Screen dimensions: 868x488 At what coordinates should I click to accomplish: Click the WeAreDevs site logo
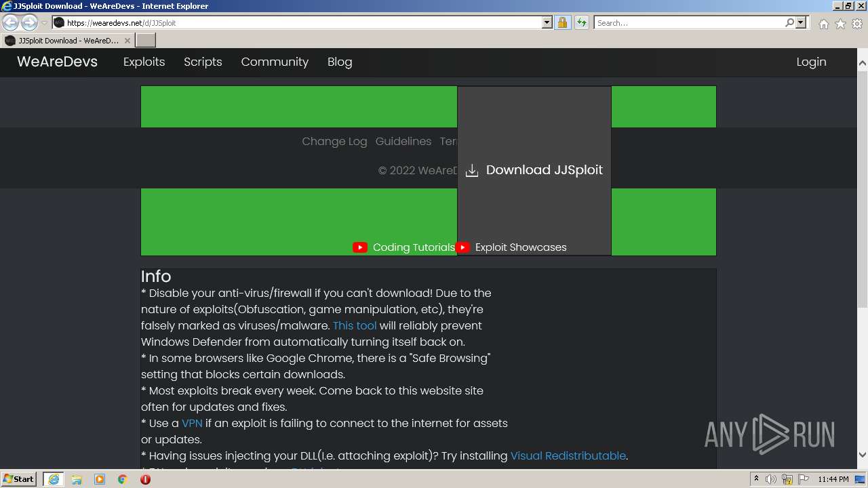[x=57, y=62]
